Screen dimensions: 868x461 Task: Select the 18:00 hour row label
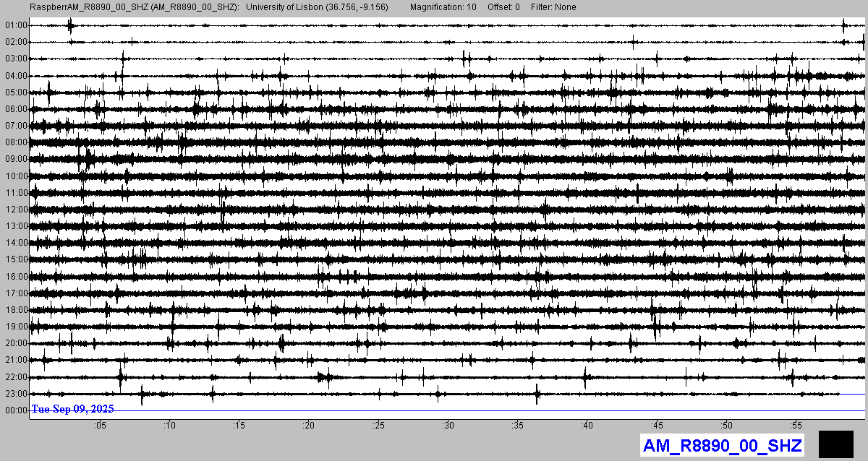(15, 310)
